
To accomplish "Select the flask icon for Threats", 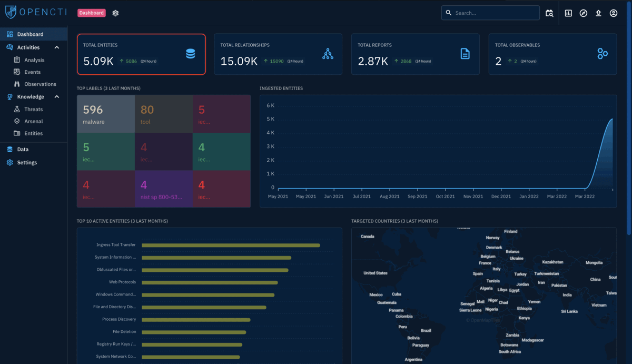I will coord(17,109).
